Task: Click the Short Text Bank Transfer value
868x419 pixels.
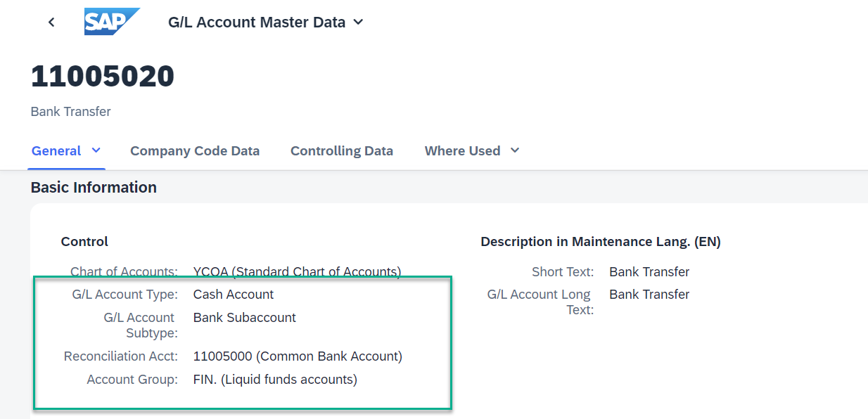Action: click(x=649, y=272)
